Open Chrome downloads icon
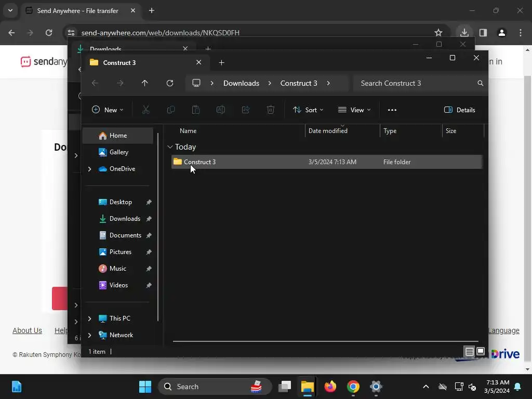This screenshot has width=532, height=399. (x=464, y=33)
